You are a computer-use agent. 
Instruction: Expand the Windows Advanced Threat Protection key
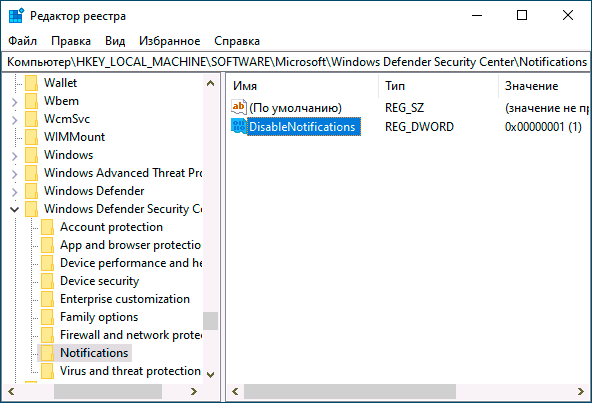14,173
